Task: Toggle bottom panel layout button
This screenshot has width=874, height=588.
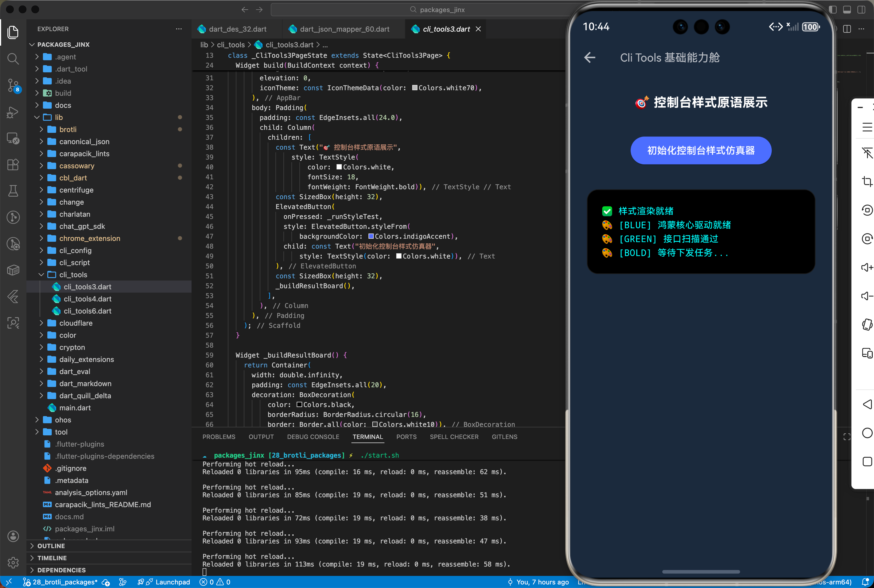Action: tap(846, 10)
